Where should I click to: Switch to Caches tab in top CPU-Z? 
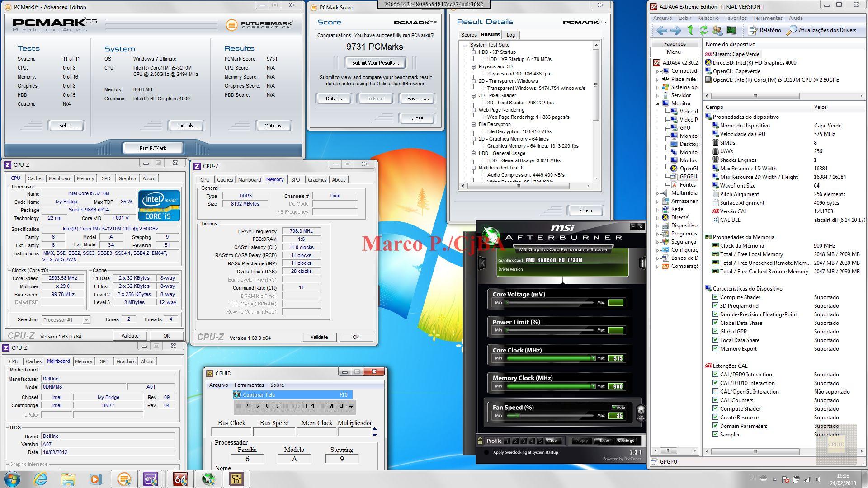tap(36, 178)
